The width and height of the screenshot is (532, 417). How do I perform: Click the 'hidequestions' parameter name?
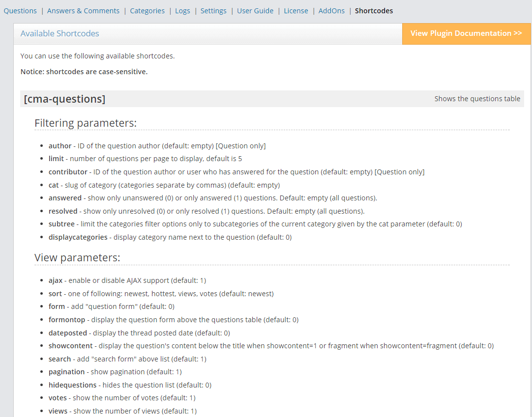(73, 385)
